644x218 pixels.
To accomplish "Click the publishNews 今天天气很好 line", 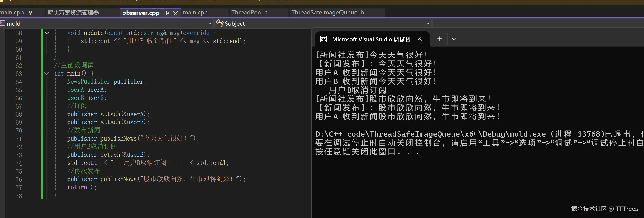I will 133,138.
